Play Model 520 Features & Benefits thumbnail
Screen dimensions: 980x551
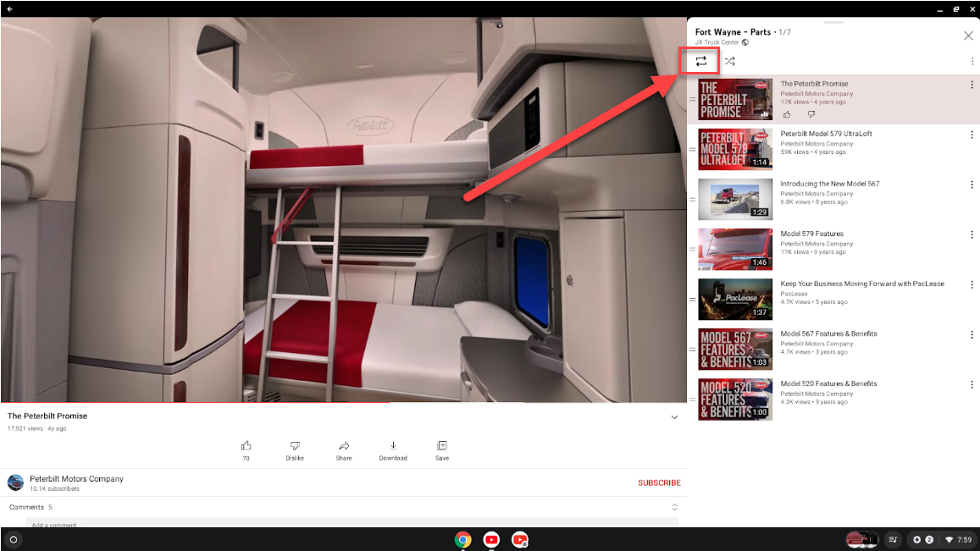click(x=735, y=399)
